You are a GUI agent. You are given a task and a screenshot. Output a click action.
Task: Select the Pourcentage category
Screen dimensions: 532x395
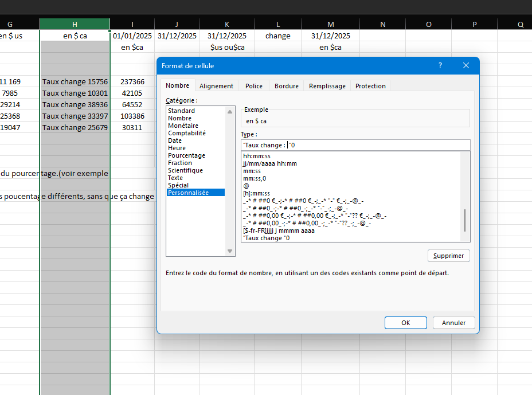186,155
